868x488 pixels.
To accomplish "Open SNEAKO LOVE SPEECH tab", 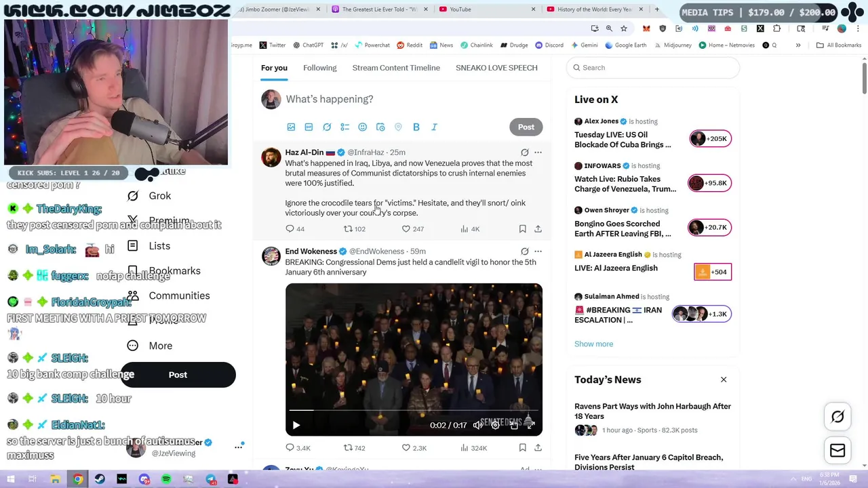I will point(496,68).
